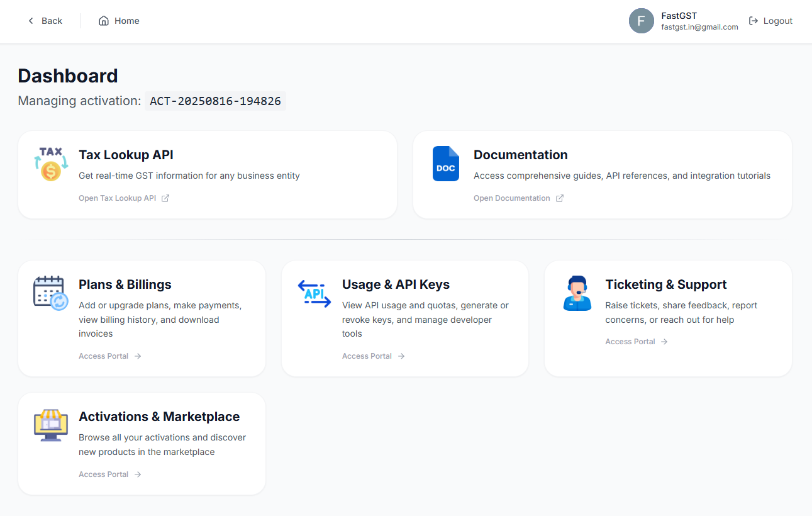Click the Usage & API Keys arrows icon
812x516 pixels.
tap(314, 293)
